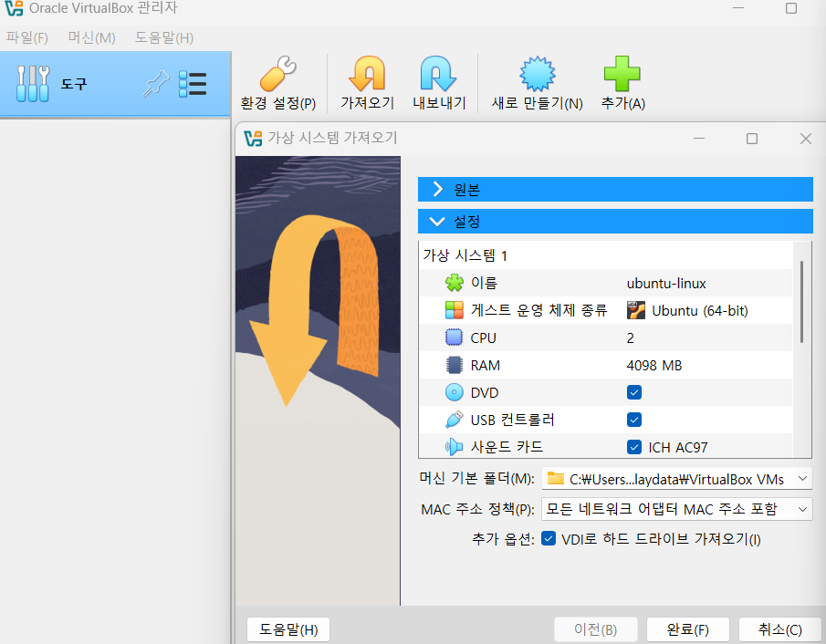Click the 내보내기 export toolbar icon
Screen dimensions: 826x644
[438, 74]
